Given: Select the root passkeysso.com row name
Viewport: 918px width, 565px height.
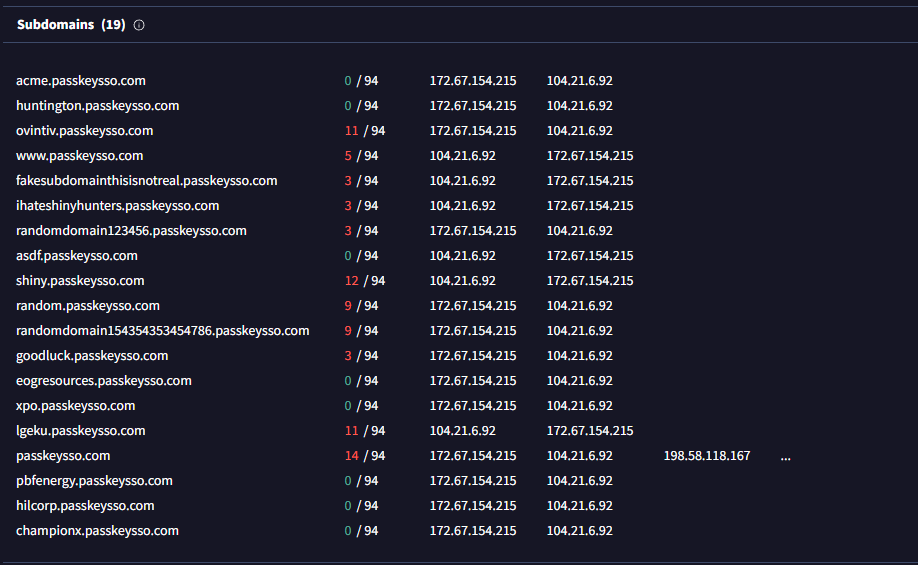Looking at the screenshot, I should coord(63,456).
